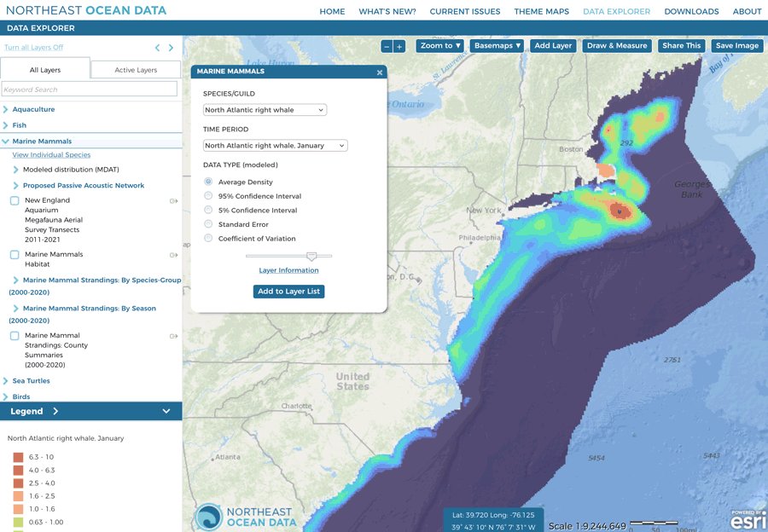Open the Zoom to dropdown
This screenshot has height=532, width=768.
[439, 45]
